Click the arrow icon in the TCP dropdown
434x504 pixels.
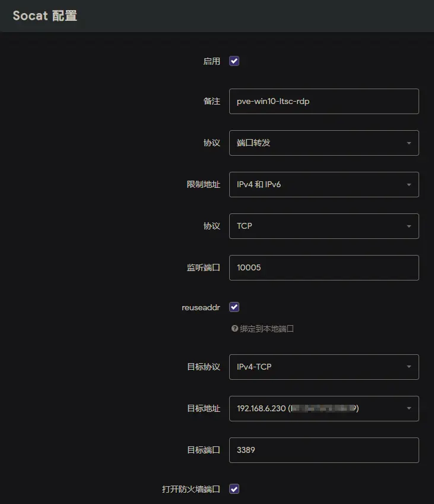(x=408, y=226)
